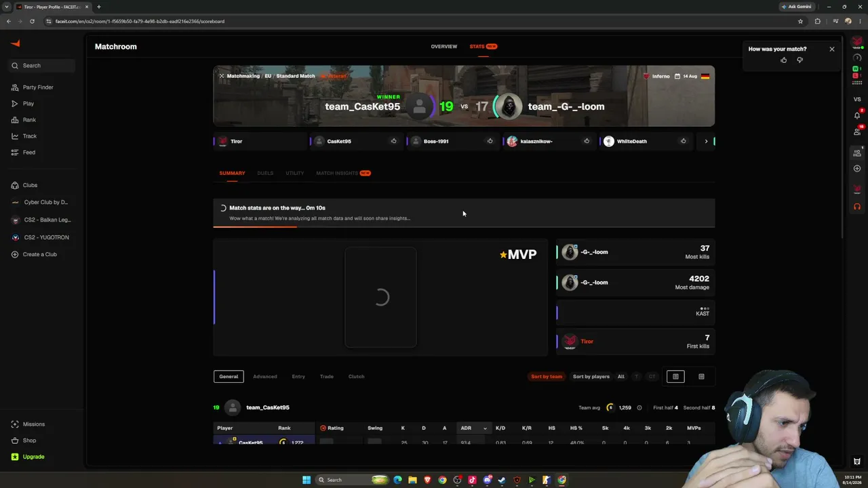
Task: Dismiss the 'How was your match?' popup
Action: (832, 49)
